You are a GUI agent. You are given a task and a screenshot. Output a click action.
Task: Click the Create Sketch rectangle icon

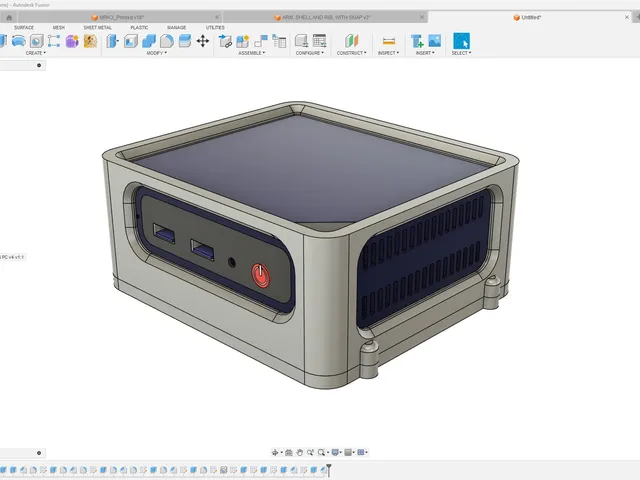(54, 41)
